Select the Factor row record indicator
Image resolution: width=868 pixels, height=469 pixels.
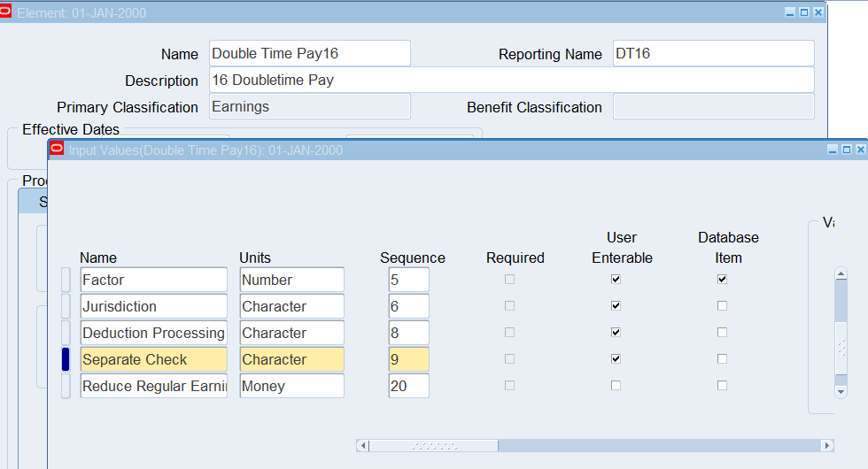coord(66,280)
